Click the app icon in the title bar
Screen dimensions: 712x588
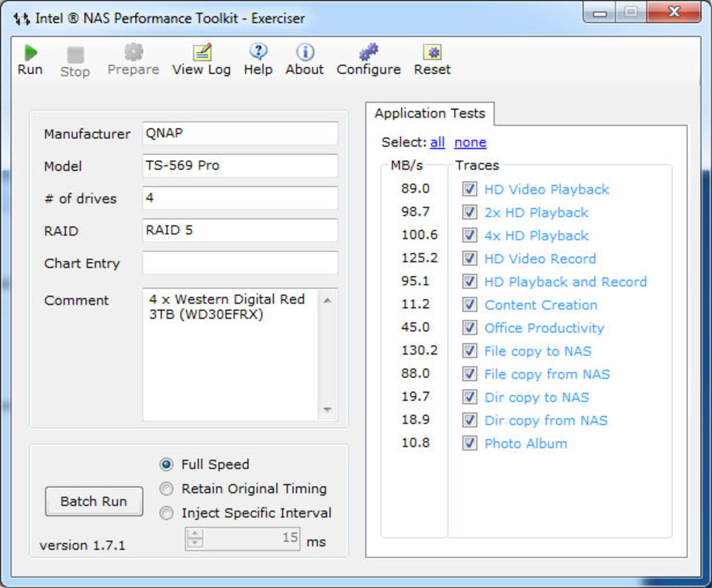click(x=22, y=19)
